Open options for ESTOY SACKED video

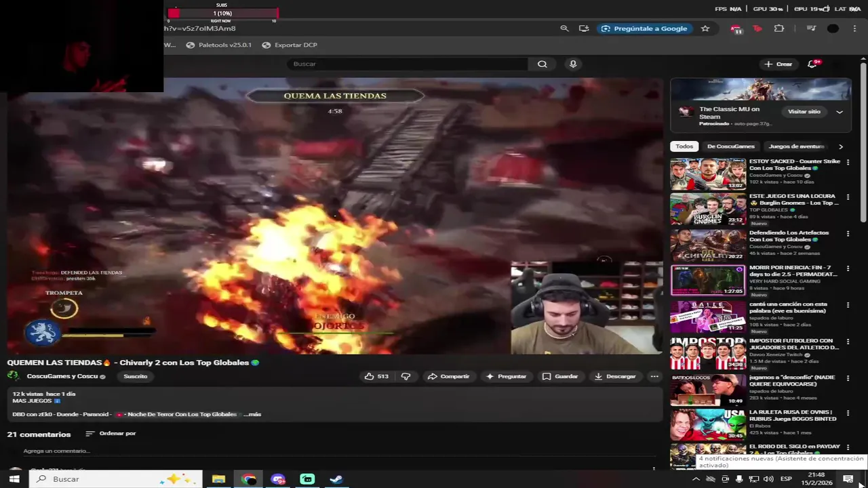(848, 163)
